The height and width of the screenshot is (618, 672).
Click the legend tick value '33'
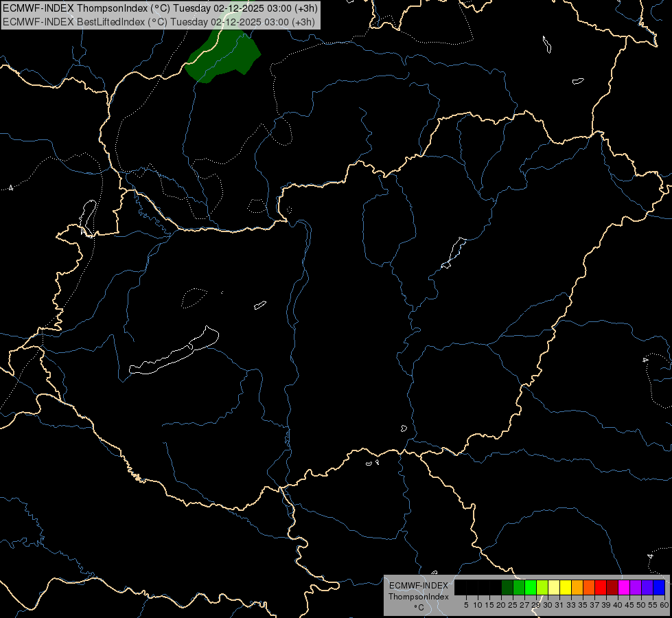(571, 605)
